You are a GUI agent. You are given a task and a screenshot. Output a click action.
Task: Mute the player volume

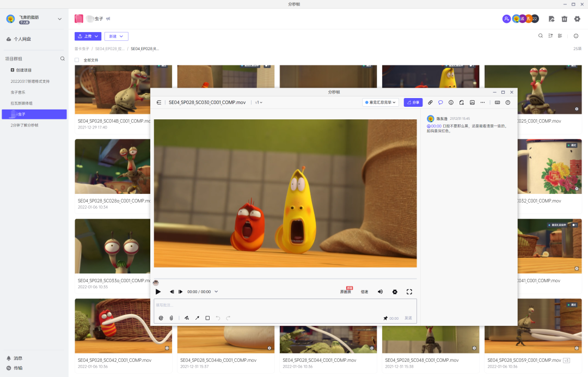tap(380, 291)
